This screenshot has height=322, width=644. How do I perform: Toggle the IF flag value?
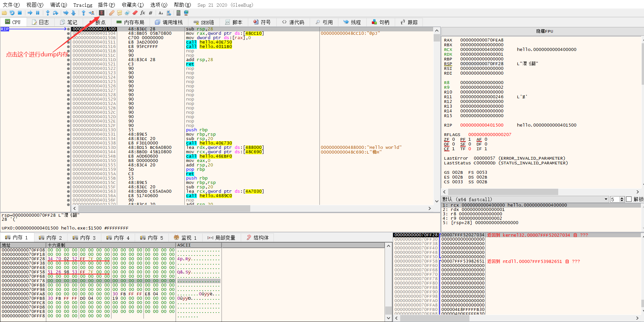coord(486,149)
